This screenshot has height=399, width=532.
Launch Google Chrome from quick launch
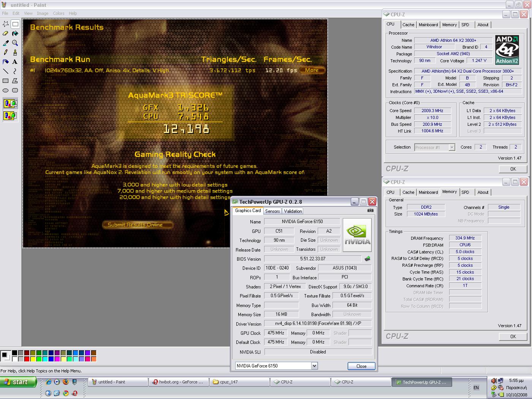[x=66, y=393]
